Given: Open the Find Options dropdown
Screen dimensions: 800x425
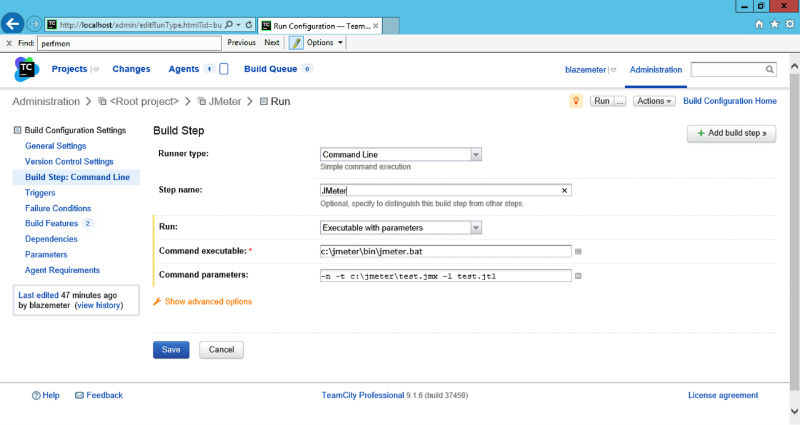Looking at the screenshot, I should [x=325, y=43].
